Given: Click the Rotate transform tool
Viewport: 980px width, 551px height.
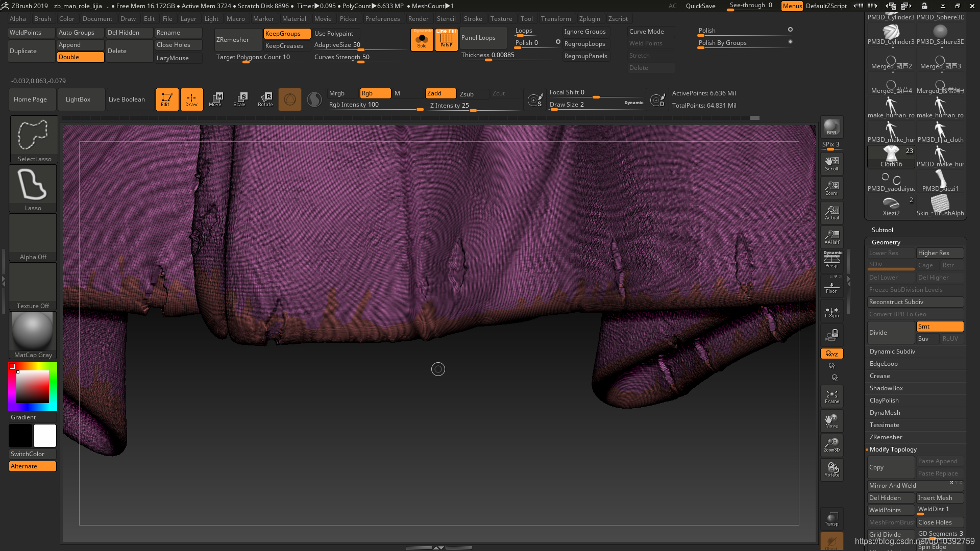Looking at the screenshot, I should point(265,99).
